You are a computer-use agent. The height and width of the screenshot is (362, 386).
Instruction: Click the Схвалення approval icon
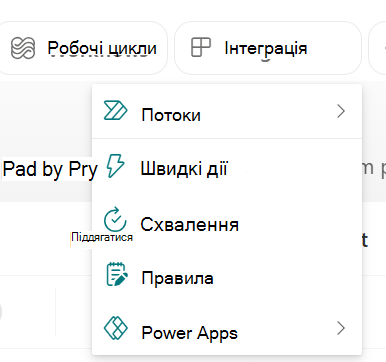[115, 219]
